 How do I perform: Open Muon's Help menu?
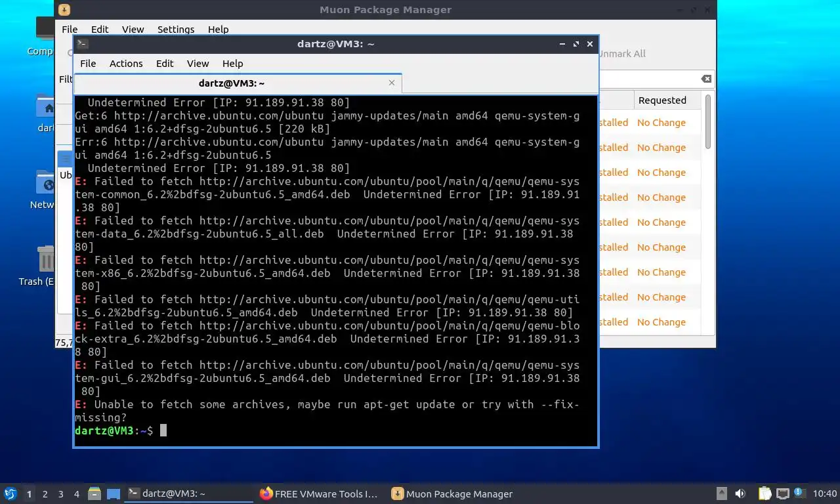[x=219, y=30]
